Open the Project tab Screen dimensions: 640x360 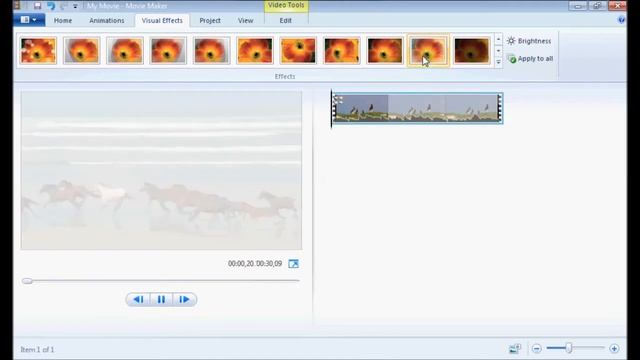210,20
